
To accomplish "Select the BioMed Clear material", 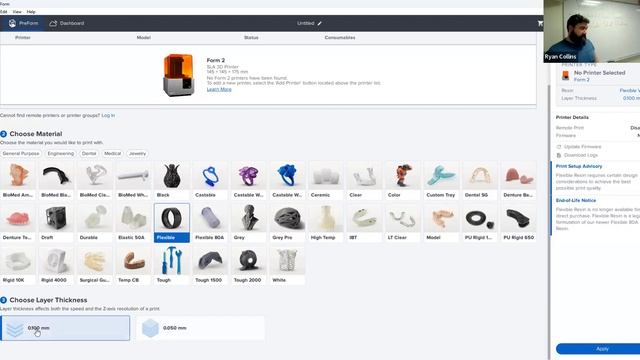I will click(95, 180).
